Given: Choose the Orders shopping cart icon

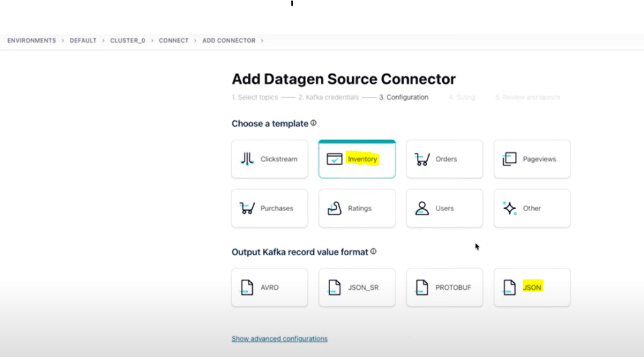Looking at the screenshot, I should [422, 159].
